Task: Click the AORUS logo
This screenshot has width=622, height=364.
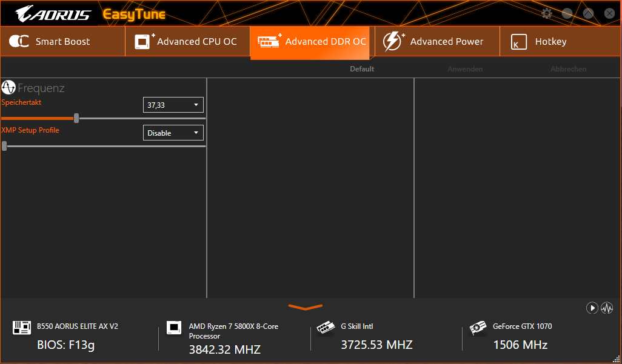Action: (x=53, y=15)
